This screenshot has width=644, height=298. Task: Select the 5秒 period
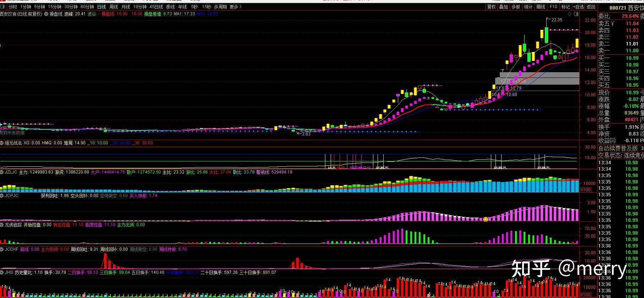pyautogui.click(x=194, y=7)
